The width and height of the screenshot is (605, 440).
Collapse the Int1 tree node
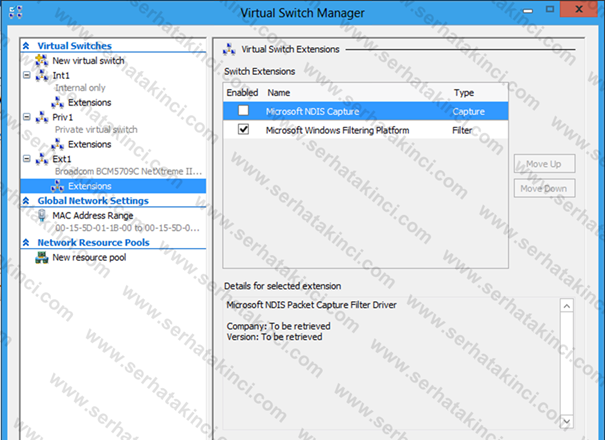click(x=27, y=75)
